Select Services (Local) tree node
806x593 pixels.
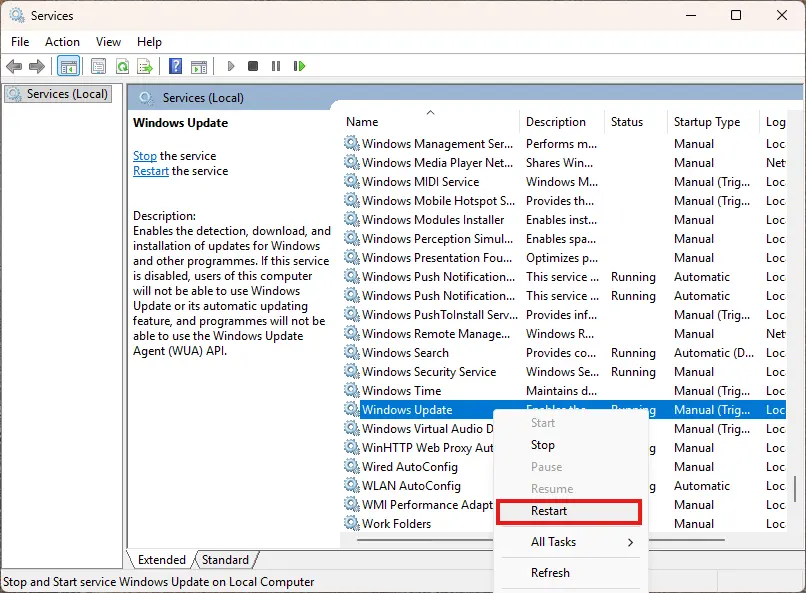tap(58, 94)
